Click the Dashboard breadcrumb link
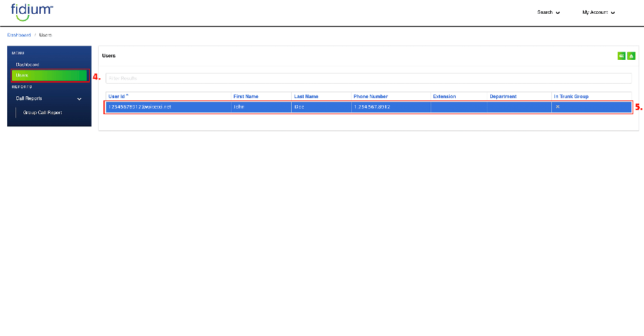 click(19, 35)
